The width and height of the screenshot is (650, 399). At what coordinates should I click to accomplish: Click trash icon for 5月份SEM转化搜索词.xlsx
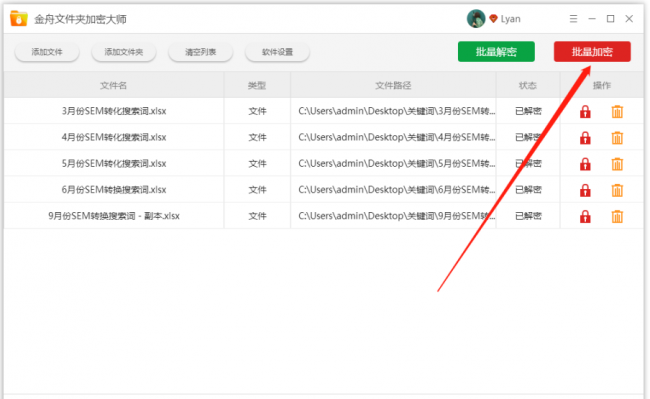(617, 164)
